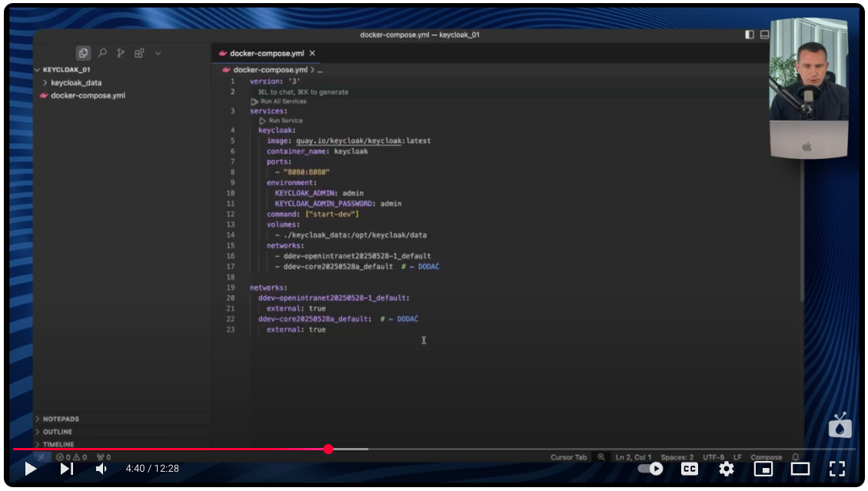868x491 pixels.
Task: Close the docker-compose.yml tab
Action: [312, 53]
